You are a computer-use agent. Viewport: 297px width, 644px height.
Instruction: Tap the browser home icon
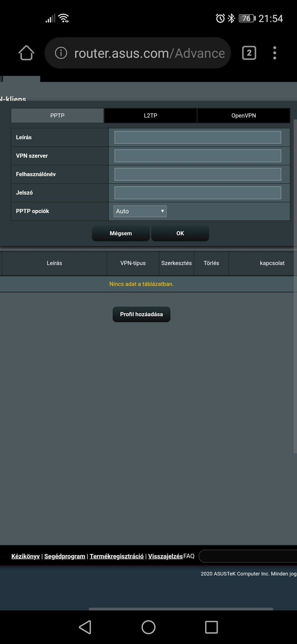pos(26,53)
